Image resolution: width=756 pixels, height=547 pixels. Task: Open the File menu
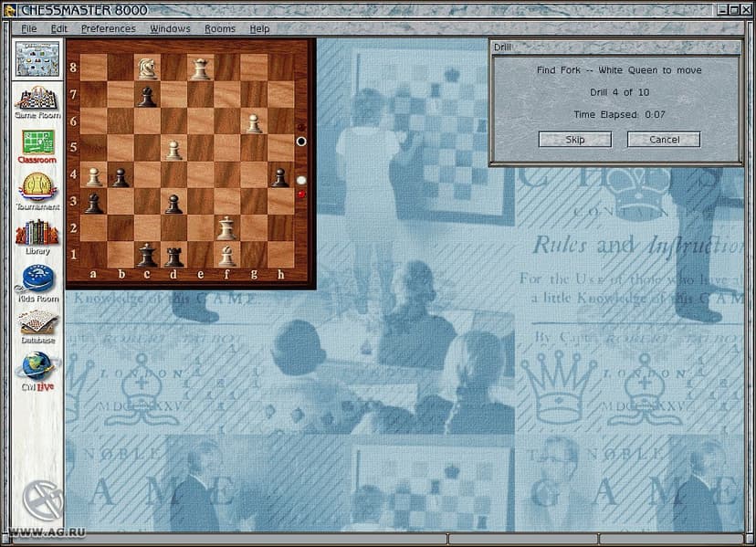click(29, 29)
